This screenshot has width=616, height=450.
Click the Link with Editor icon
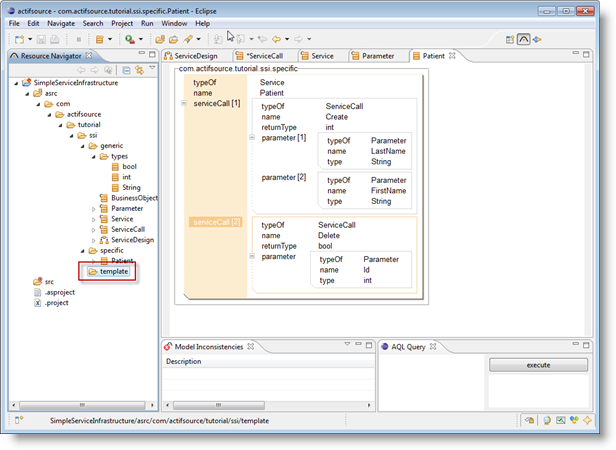coord(139,70)
